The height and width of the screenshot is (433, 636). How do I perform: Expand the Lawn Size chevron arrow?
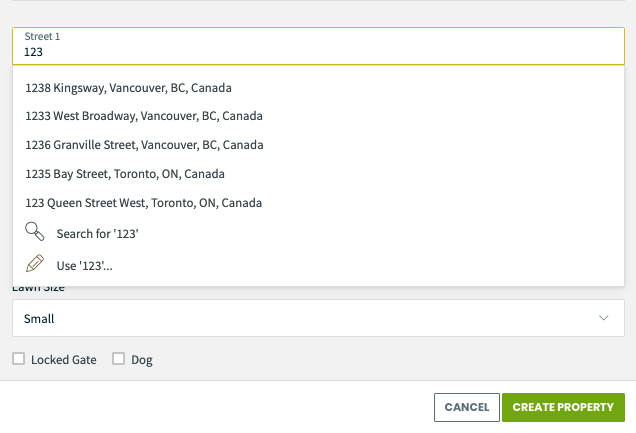coord(604,318)
